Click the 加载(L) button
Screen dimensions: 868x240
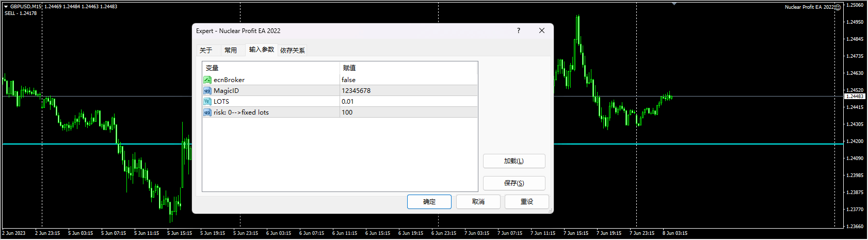tap(514, 161)
